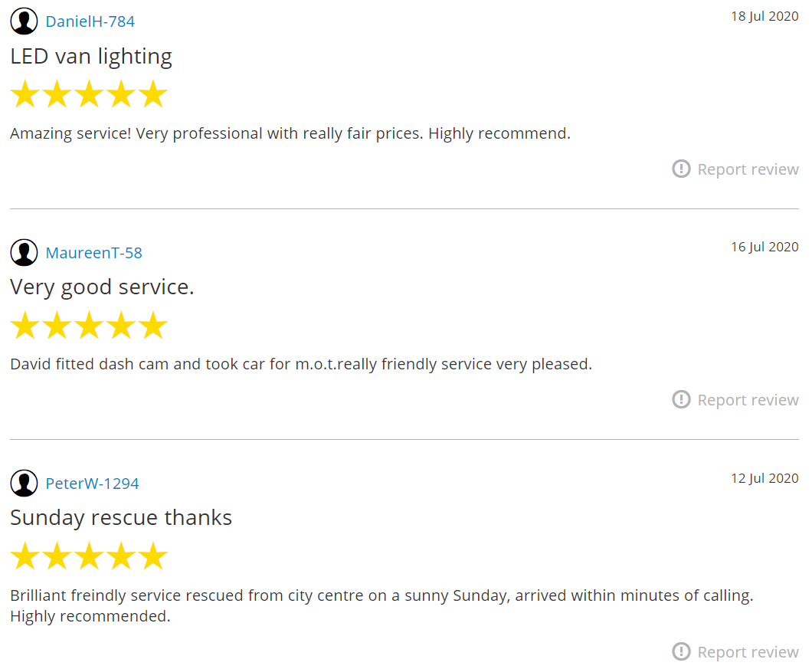
Task: Click the 18 Jul 2020 review date
Action: point(765,16)
